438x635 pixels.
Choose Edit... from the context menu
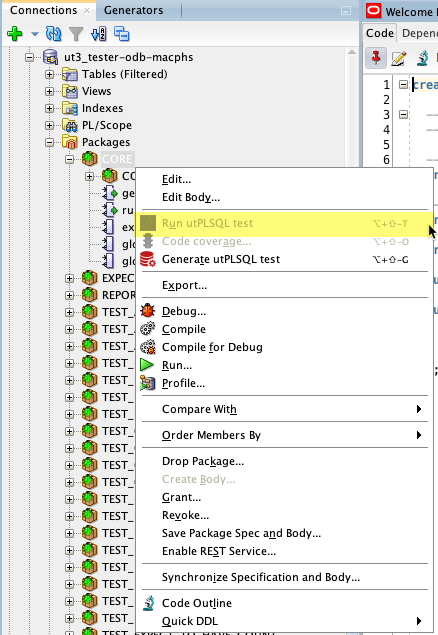click(x=285, y=179)
